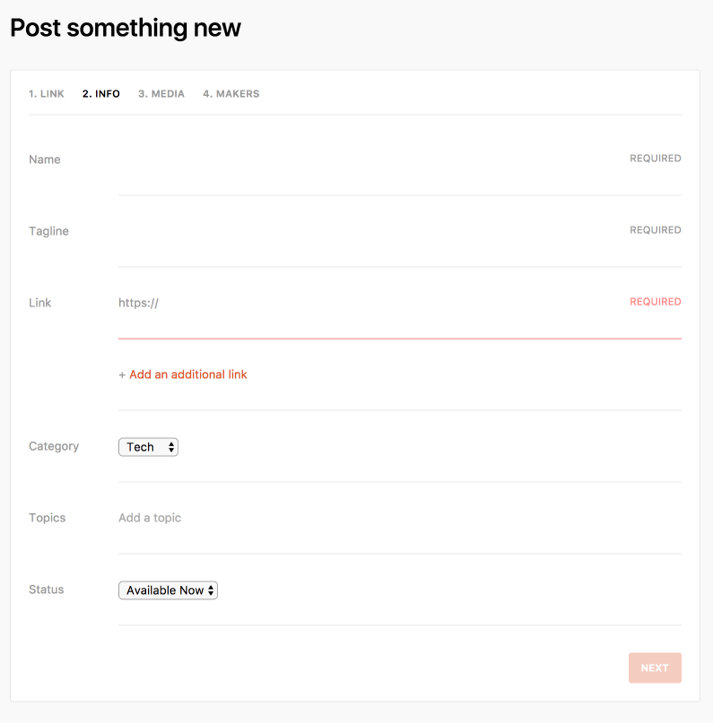Go back to the 1. LINK step
713x723 pixels.
pyautogui.click(x=47, y=94)
